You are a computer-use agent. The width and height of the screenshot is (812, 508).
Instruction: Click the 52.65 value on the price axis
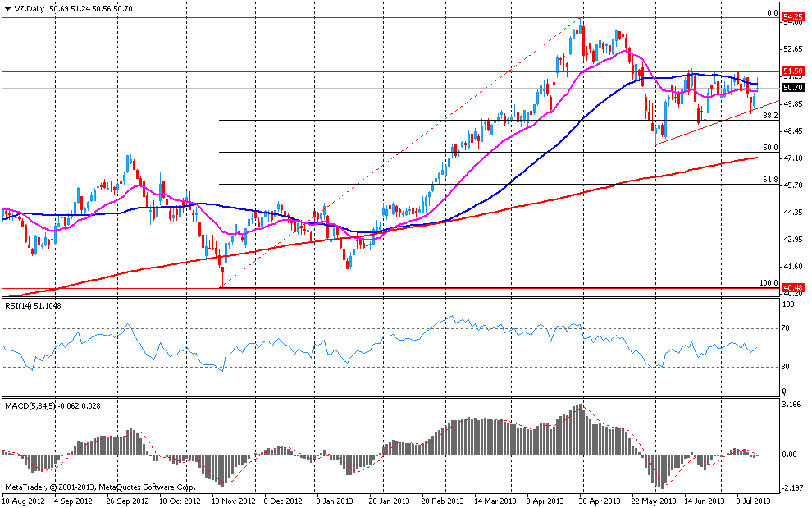click(x=793, y=49)
